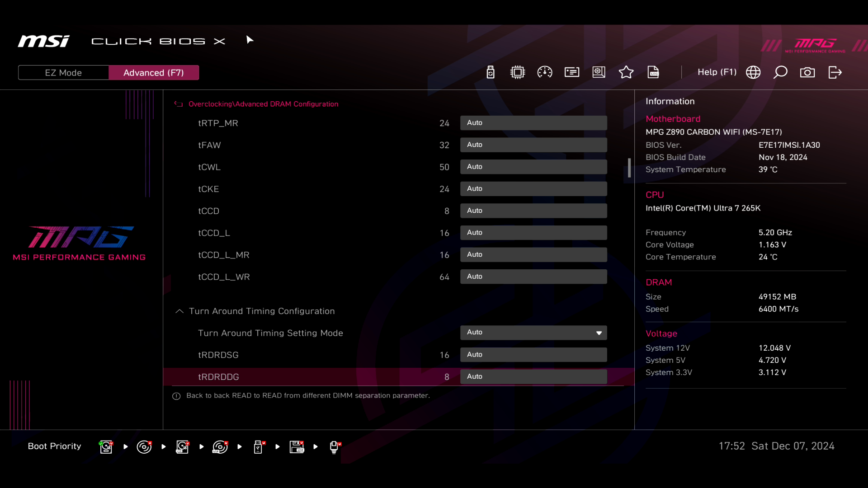Image resolution: width=868 pixels, height=488 pixels.
Task: Click the exit arrow icon
Action: click(835, 72)
